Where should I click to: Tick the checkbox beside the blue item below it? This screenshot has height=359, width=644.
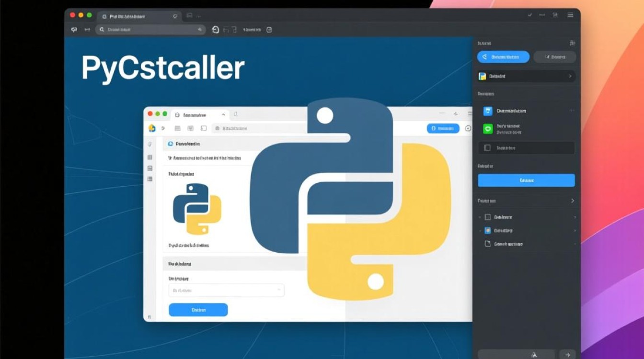coord(488,230)
